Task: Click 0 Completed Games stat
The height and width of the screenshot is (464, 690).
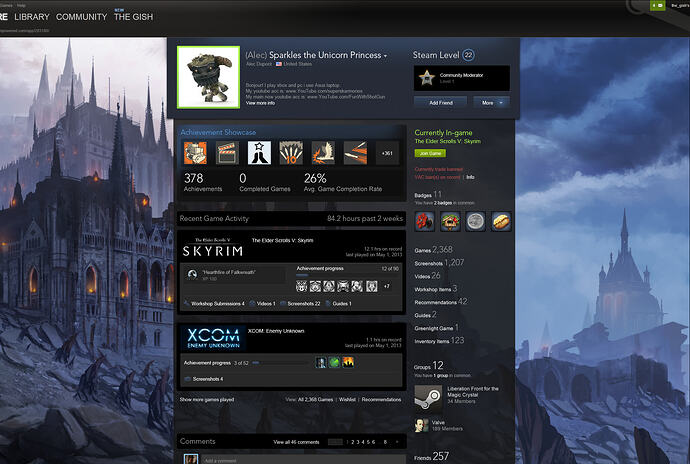Action: tap(264, 182)
